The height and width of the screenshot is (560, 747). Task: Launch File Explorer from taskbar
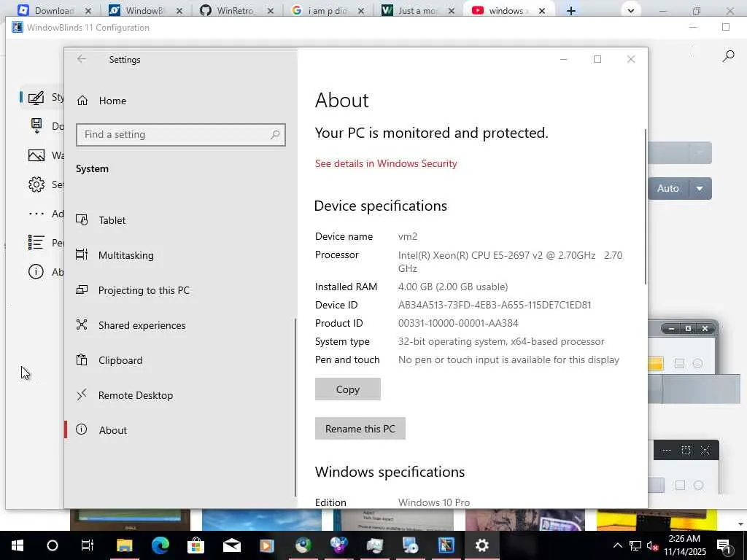pos(124,545)
